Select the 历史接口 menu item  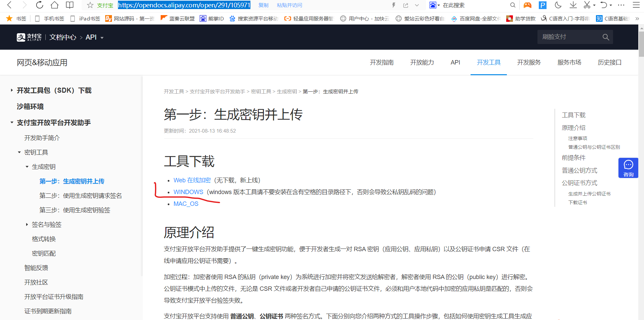point(609,62)
